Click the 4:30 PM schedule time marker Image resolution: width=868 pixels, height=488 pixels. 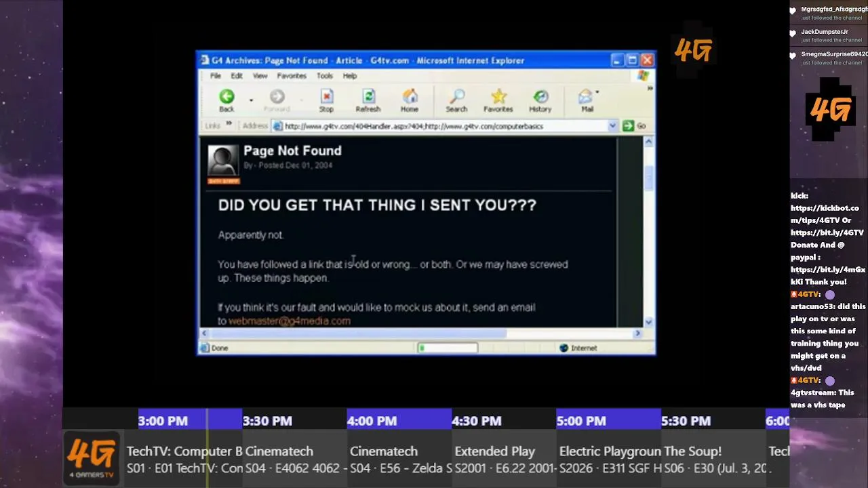tap(477, 421)
